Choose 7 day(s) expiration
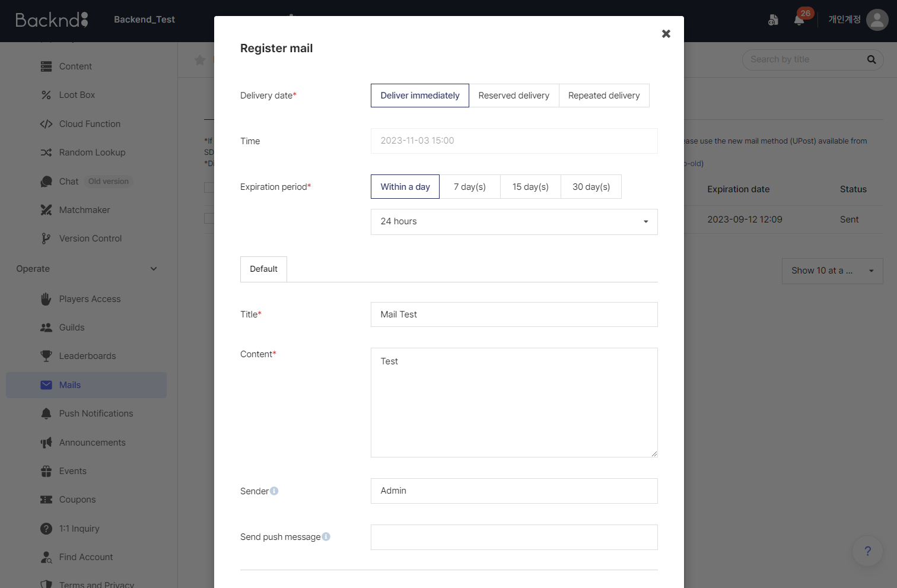897x588 pixels. pos(470,187)
